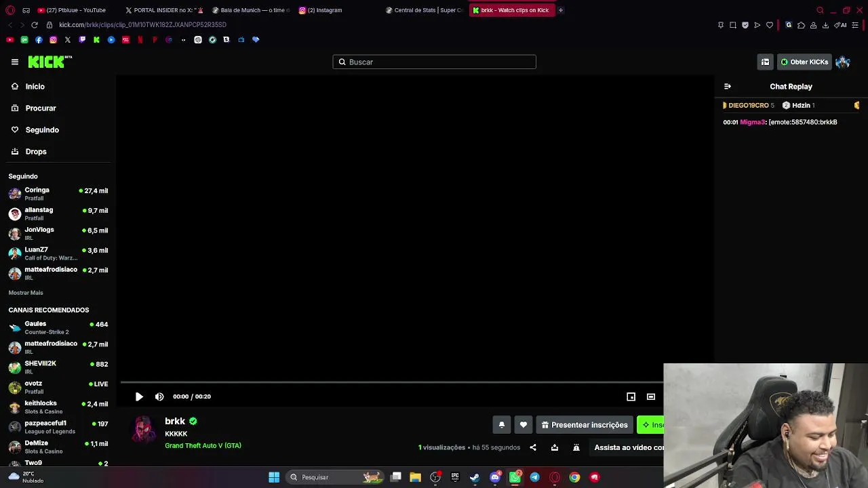This screenshot has height=488, width=868.
Task: Click the browser address bar URL
Action: (x=142, y=25)
